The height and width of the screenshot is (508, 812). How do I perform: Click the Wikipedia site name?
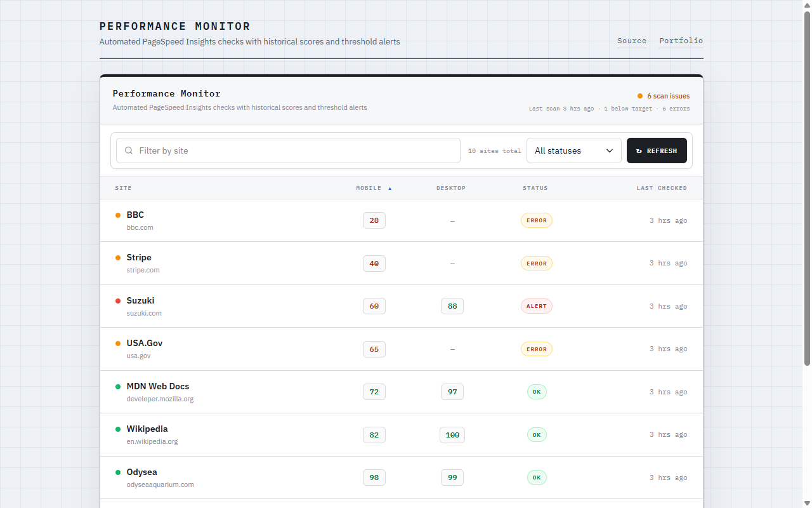click(147, 429)
